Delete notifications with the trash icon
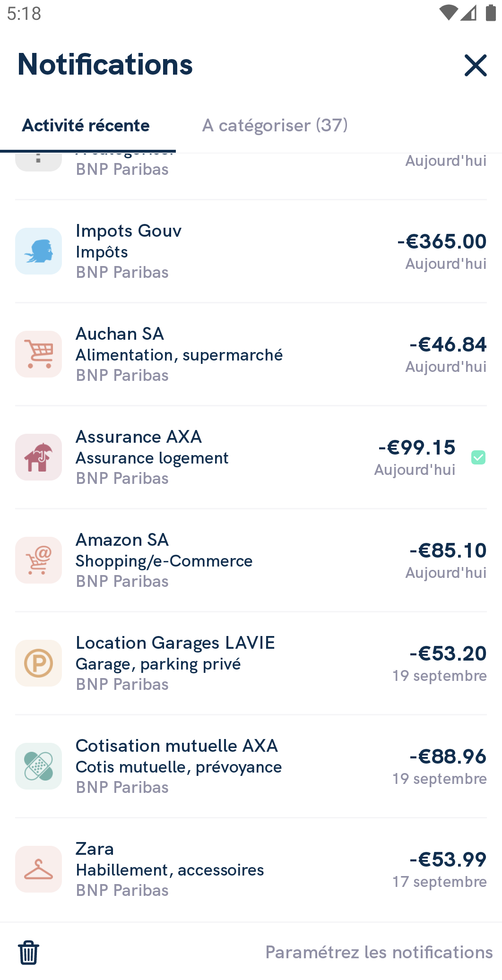The height and width of the screenshot is (980, 502). (28, 952)
